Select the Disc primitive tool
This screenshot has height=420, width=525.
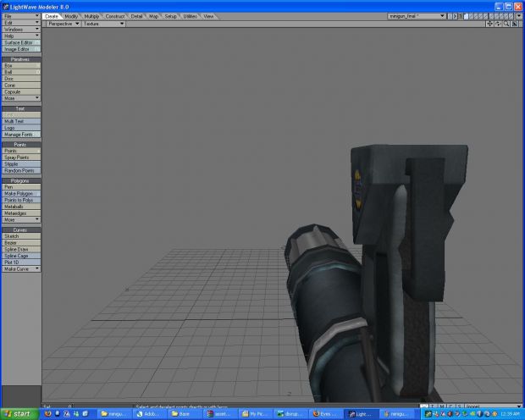(x=21, y=79)
